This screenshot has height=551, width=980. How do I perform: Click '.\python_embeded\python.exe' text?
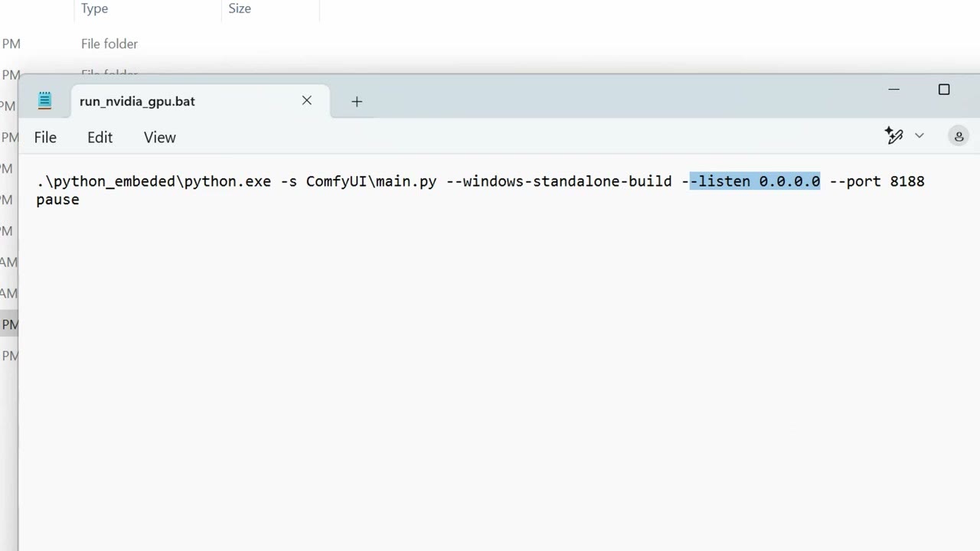point(154,181)
